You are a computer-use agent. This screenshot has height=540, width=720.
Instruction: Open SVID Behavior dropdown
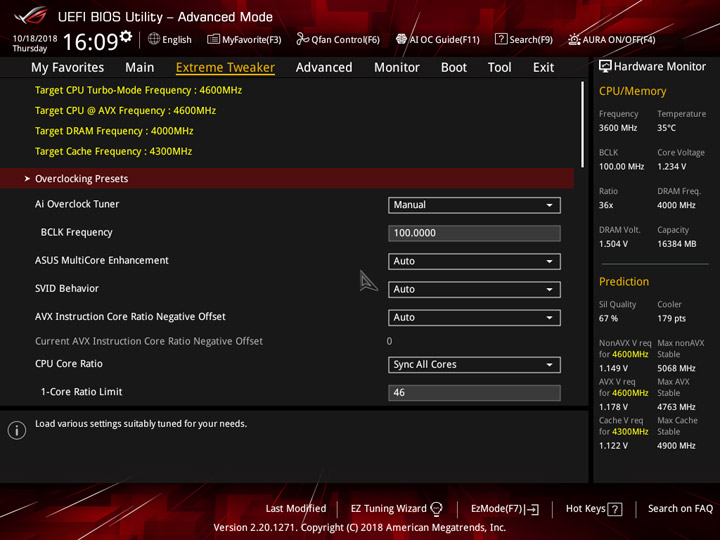click(x=474, y=289)
